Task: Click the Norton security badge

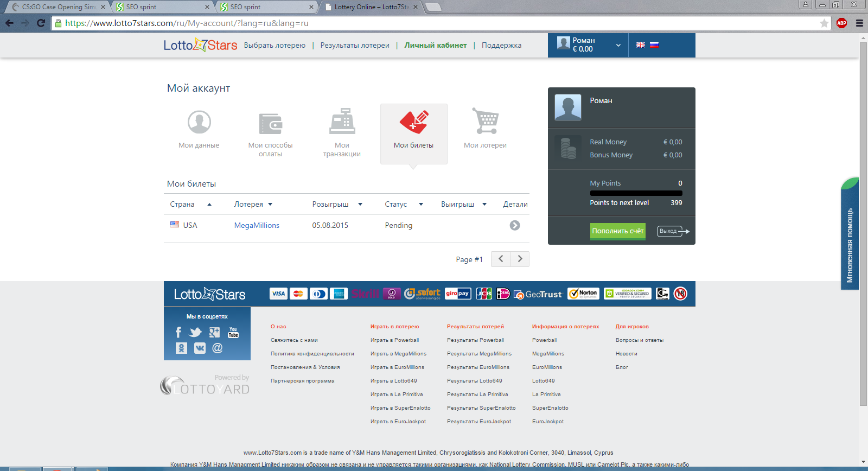Action: (x=583, y=294)
